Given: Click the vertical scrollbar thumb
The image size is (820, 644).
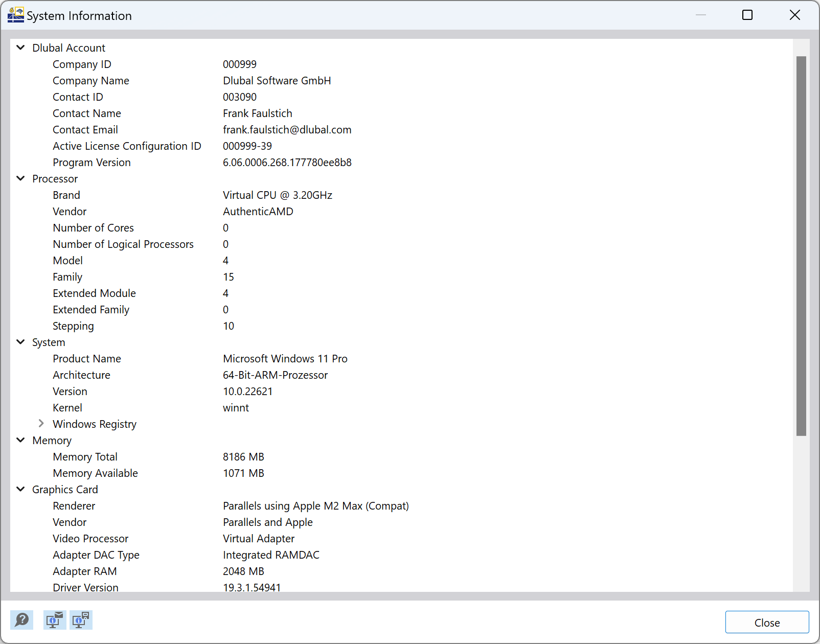Looking at the screenshot, I should pyautogui.click(x=801, y=246).
